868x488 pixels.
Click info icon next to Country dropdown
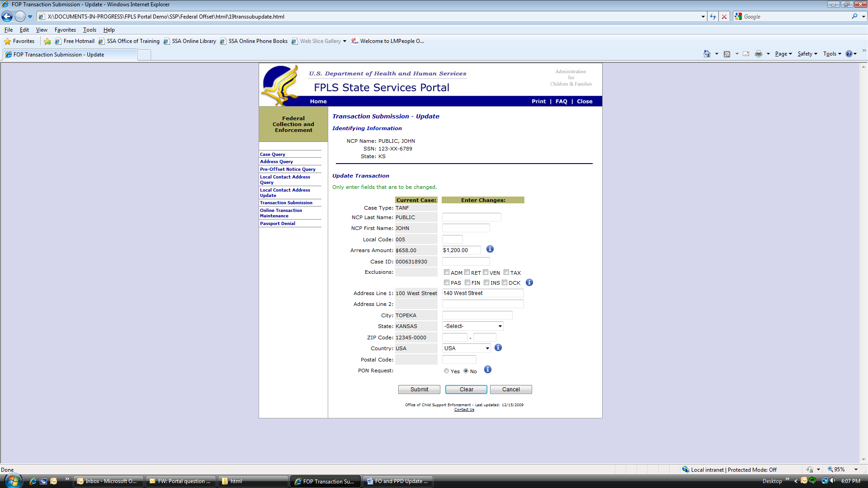coord(498,347)
